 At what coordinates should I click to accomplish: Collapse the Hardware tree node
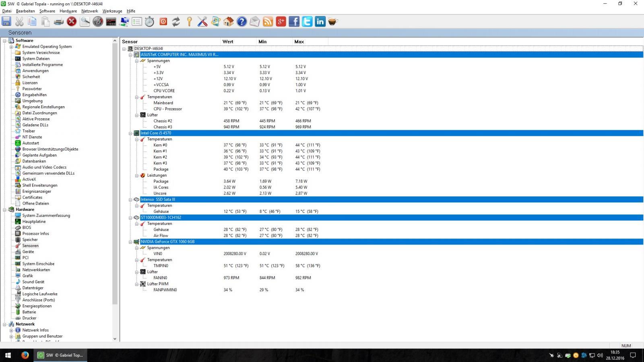(x=5, y=210)
